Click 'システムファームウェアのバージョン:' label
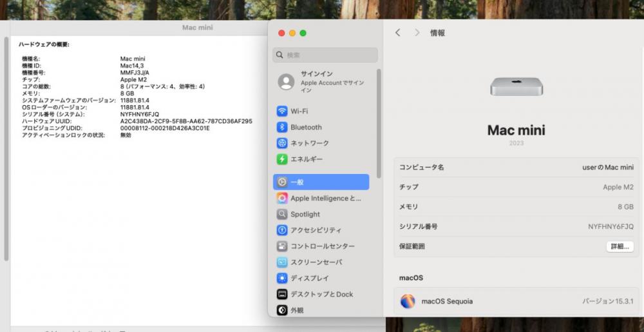This screenshot has height=332, width=644. click(69, 101)
